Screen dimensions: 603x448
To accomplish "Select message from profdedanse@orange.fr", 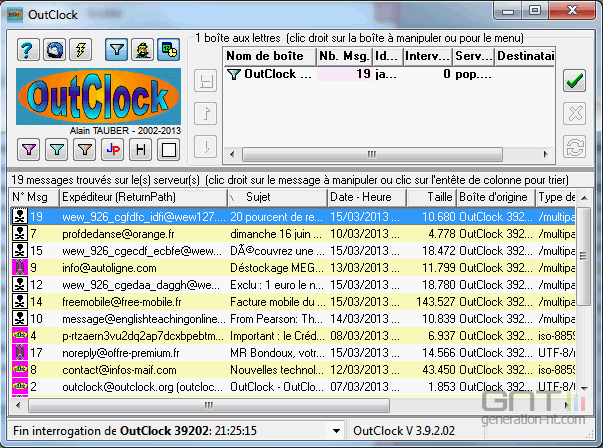I will 293,233.
